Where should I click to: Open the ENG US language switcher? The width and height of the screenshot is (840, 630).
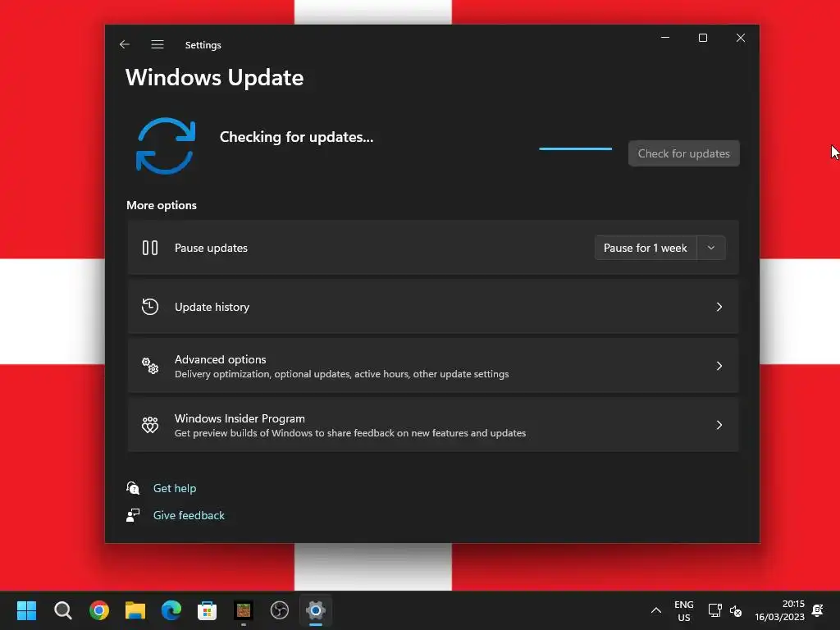point(684,610)
